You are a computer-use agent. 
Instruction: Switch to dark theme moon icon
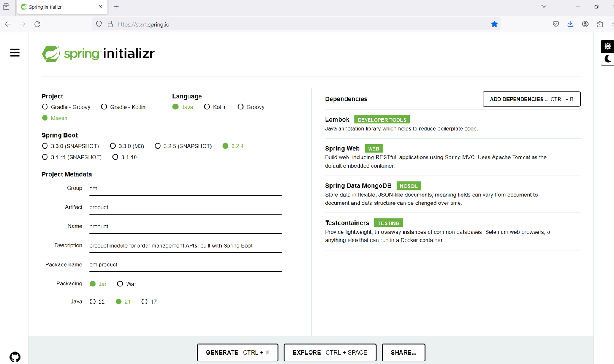point(608,59)
